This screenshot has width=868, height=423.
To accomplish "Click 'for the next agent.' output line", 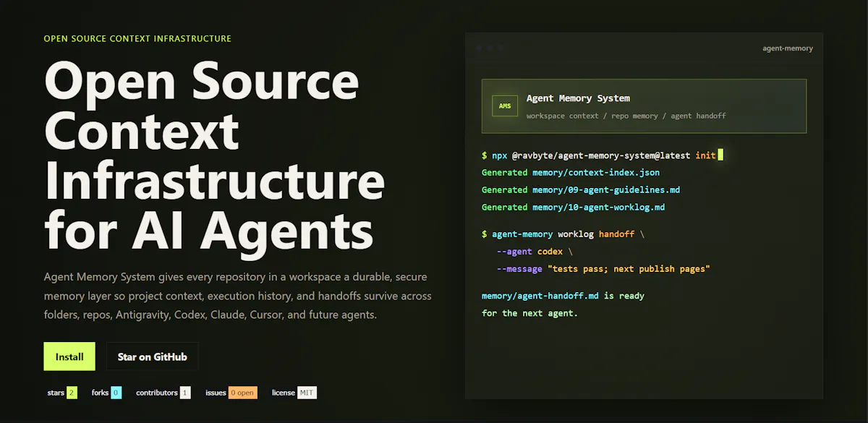I will [529, 313].
